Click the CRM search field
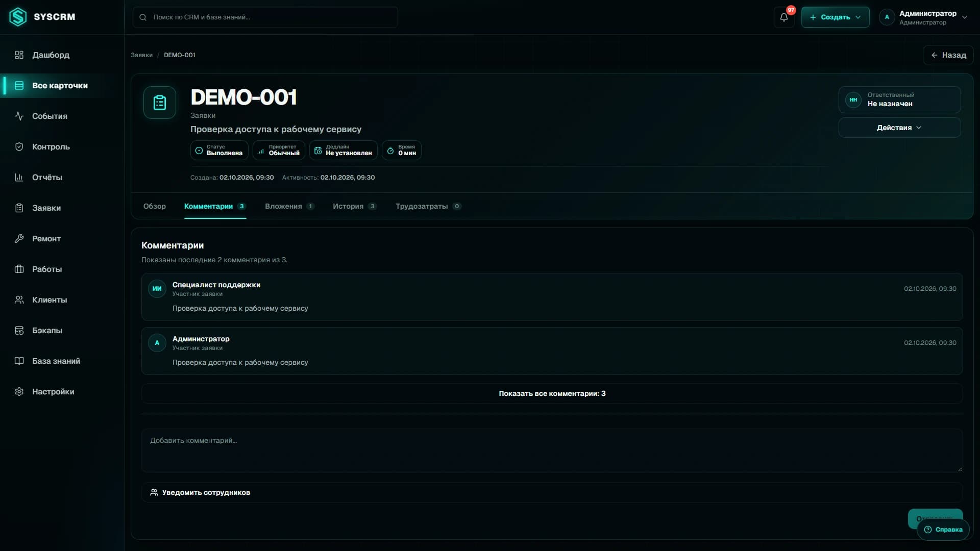Viewport: 980px width, 551px height. coord(265,17)
